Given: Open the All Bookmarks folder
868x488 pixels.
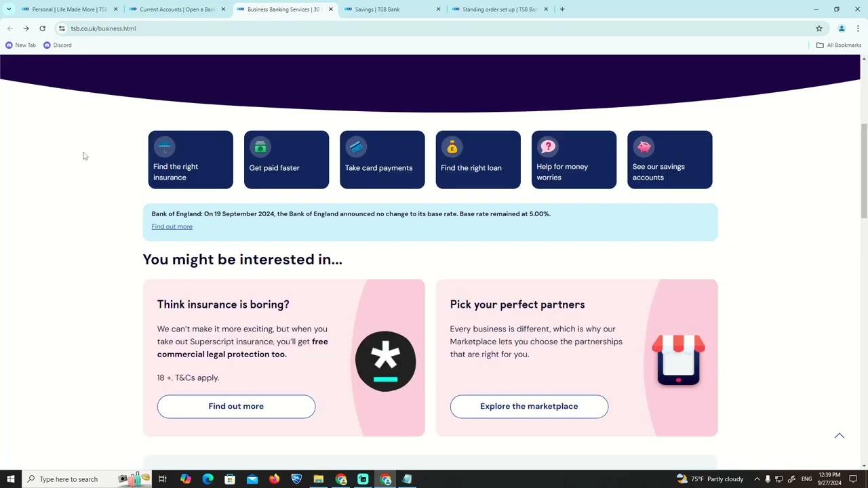Looking at the screenshot, I should (839, 45).
